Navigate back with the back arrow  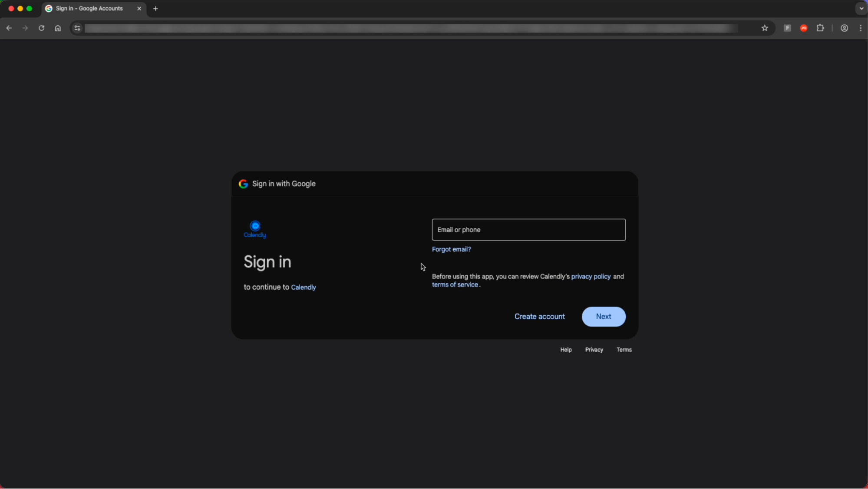(x=9, y=28)
